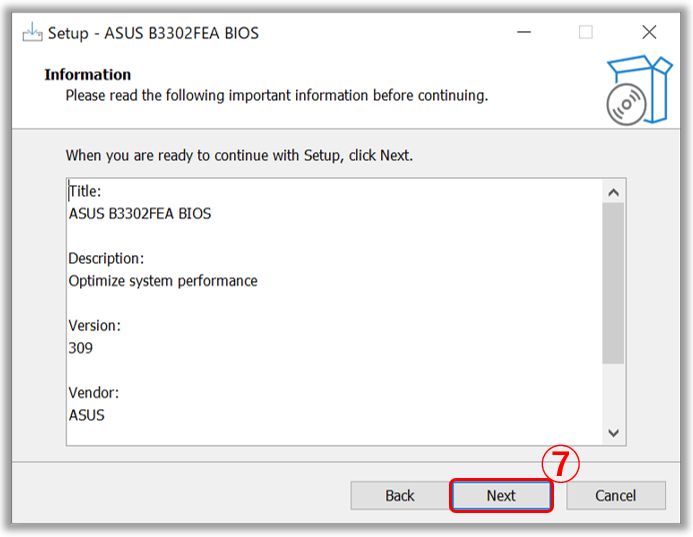Image resolution: width=693 pixels, height=537 pixels.
Task: Click the Setup - ASUS B3302FEA BIOS title bar
Action: [x=153, y=33]
